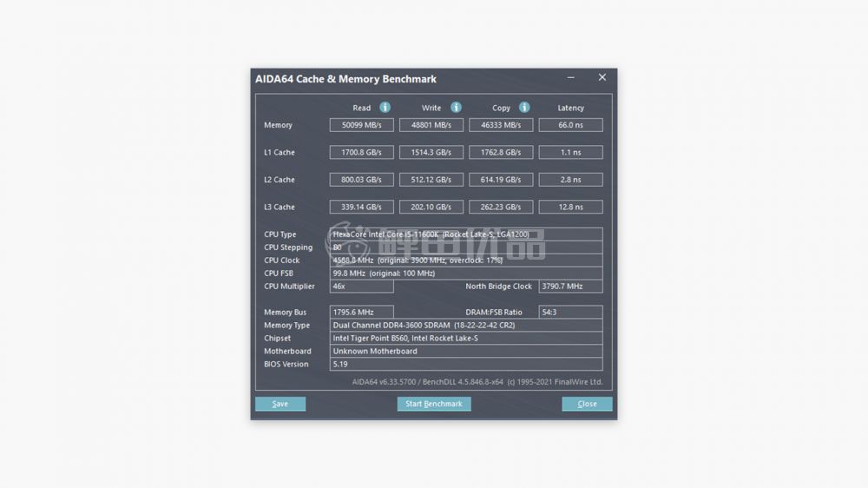Click the CPU Stepping field B0
This screenshot has height=488, width=868.
point(466,247)
